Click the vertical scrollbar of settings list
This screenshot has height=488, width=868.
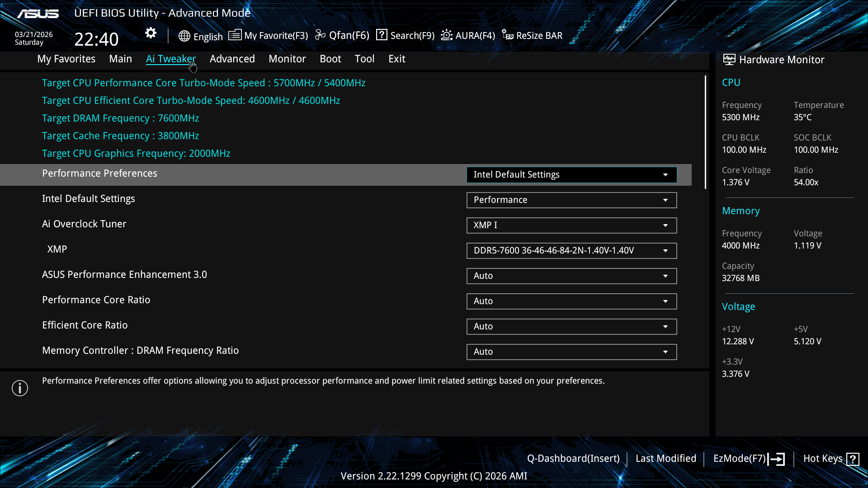point(705,132)
